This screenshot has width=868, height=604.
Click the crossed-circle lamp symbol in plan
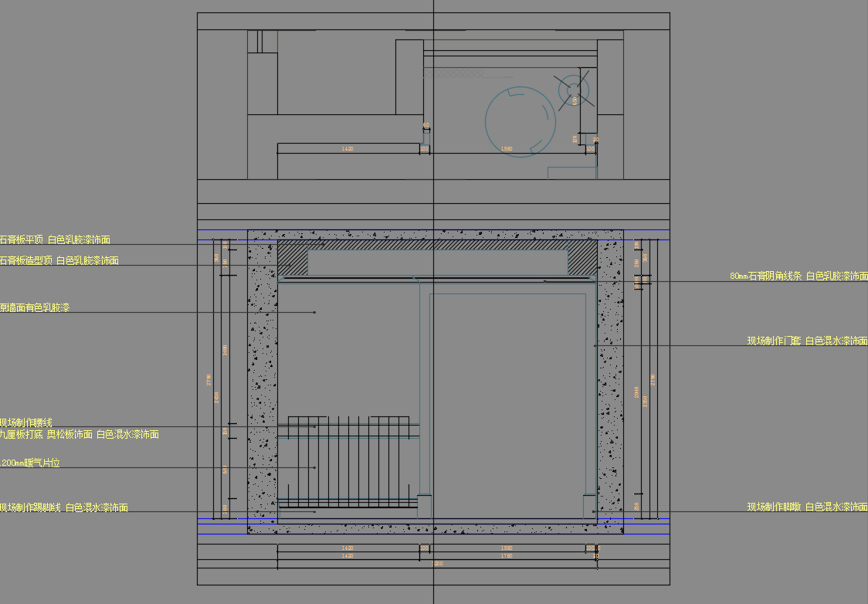pyautogui.click(x=574, y=89)
